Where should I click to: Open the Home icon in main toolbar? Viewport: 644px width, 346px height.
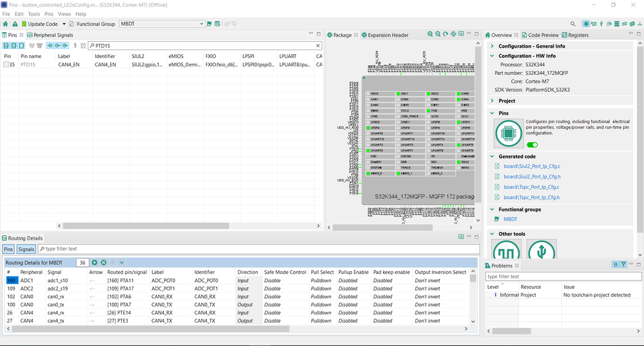coord(5,24)
